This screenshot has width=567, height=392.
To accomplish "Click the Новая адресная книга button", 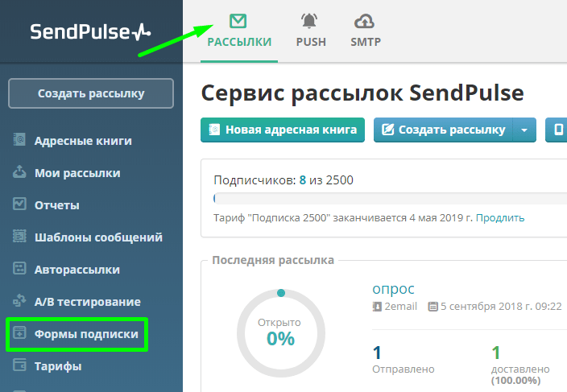I will (283, 130).
